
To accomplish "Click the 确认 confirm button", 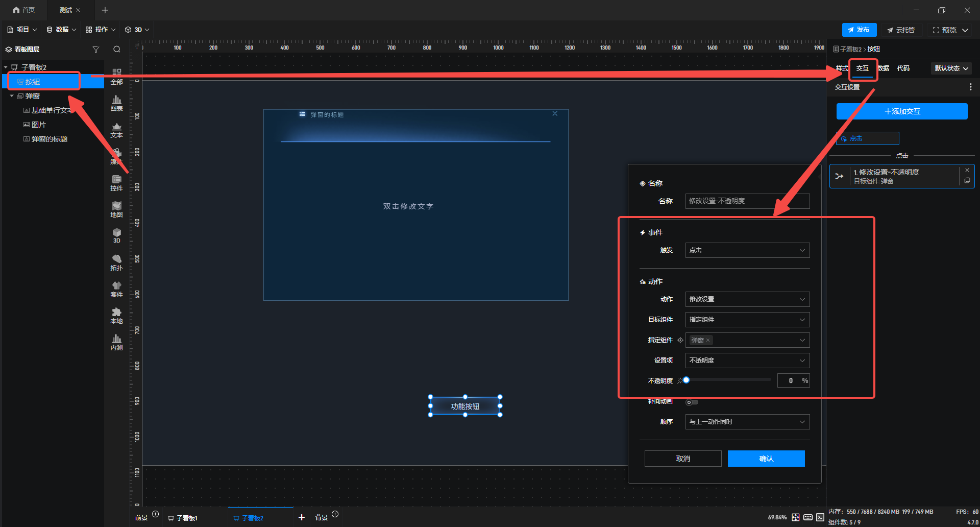I will (766, 459).
